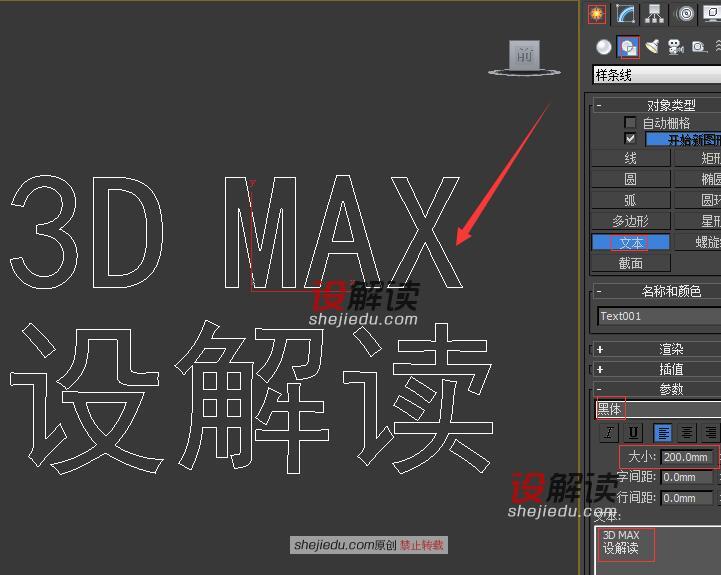
Task: Select the Space Warps wave icon
Action: tap(718, 46)
